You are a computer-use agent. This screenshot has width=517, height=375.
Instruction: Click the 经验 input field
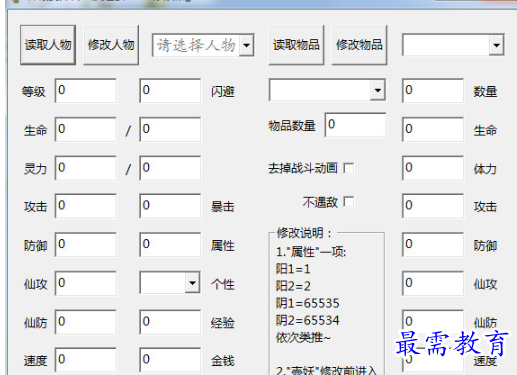point(170,322)
